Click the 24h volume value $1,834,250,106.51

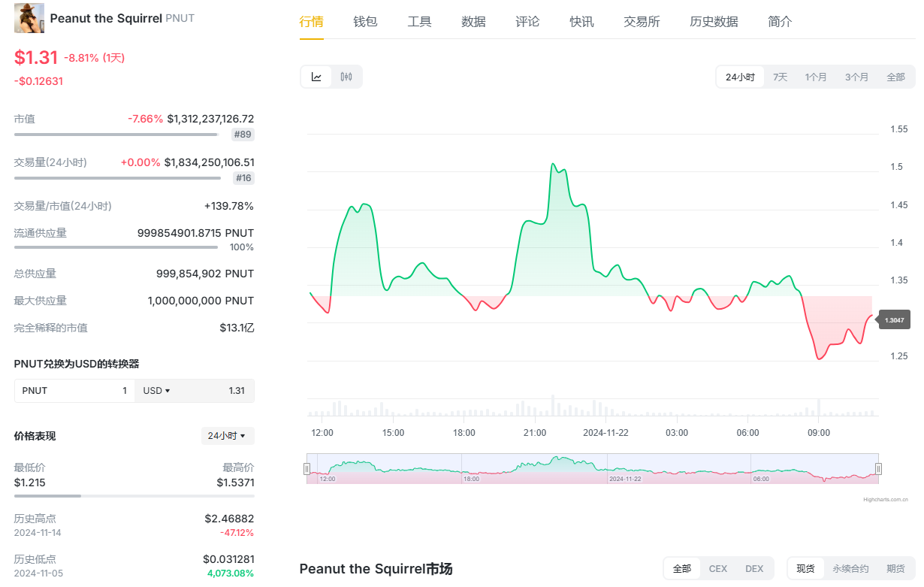[x=209, y=162]
